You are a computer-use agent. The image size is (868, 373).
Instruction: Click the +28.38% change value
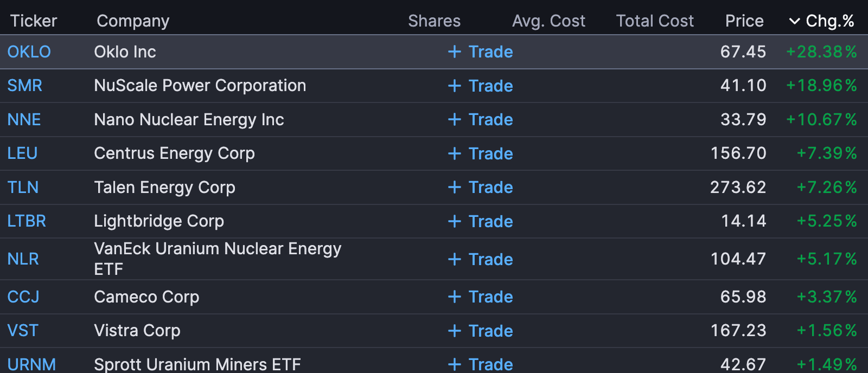pyautogui.click(x=821, y=52)
